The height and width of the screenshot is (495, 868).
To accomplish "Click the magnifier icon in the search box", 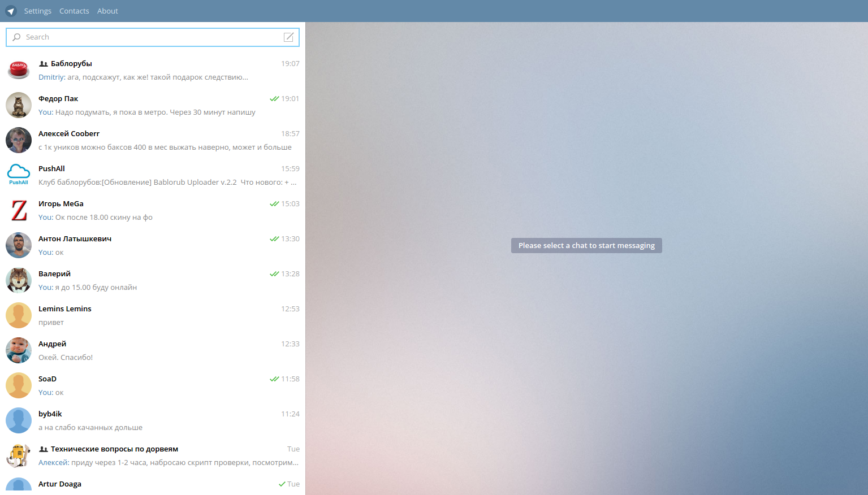I will tap(16, 37).
